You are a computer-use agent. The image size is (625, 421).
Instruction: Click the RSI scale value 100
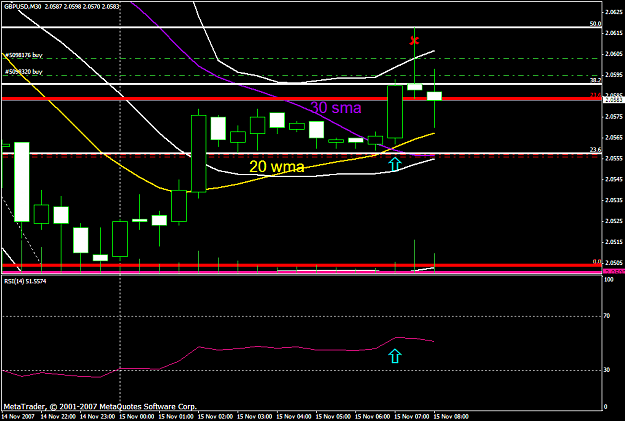(x=609, y=280)
